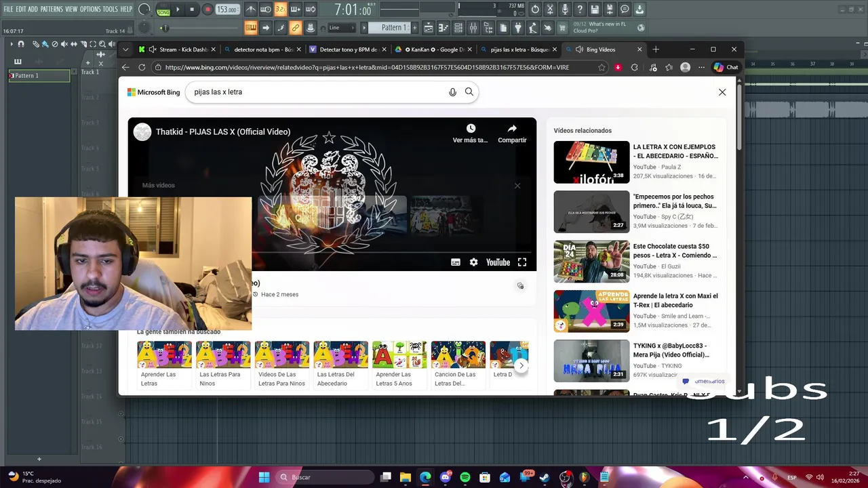
Task: Click the FL Studio play button
Action: [x=178, y=9]
